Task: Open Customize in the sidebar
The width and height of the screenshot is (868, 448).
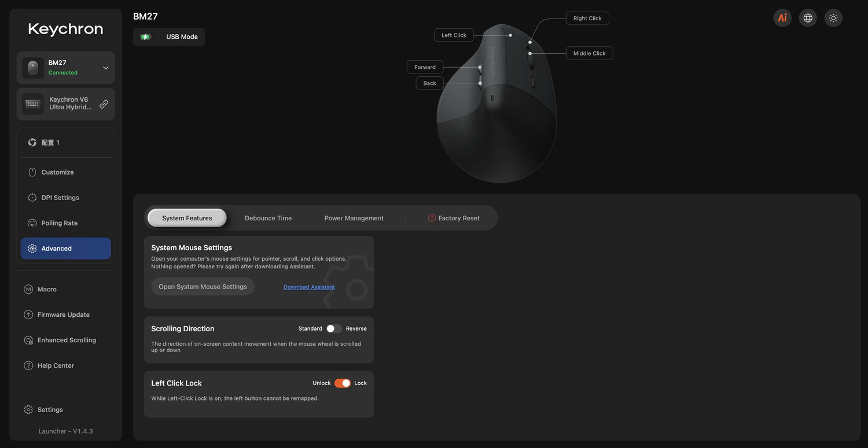Action: (66, 172)
